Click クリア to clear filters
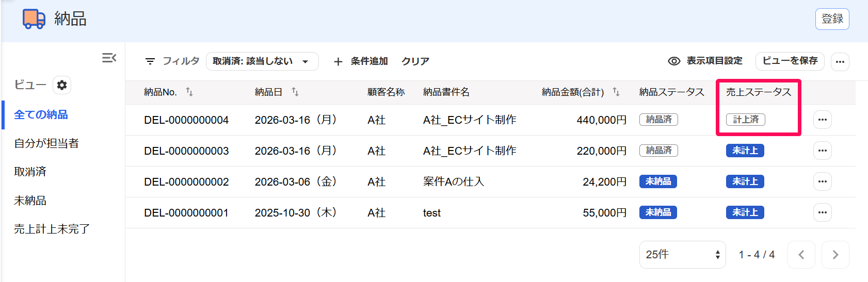Viewport: 868px width, 282px height. 415,61
